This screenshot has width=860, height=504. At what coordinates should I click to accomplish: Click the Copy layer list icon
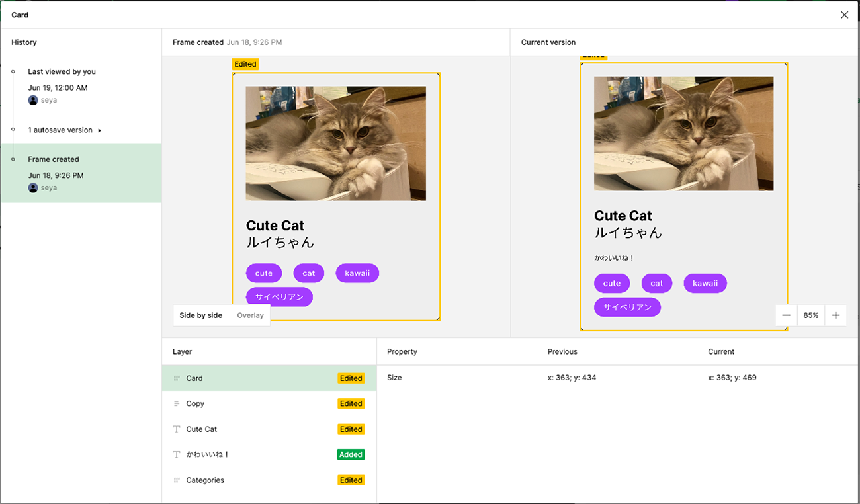(177, 403)
